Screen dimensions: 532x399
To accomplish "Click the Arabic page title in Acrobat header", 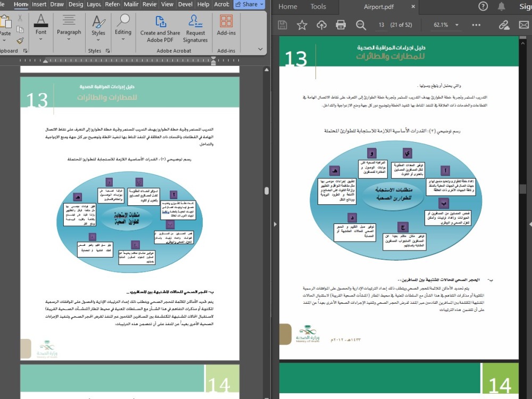I will click(x=390, y=53).
